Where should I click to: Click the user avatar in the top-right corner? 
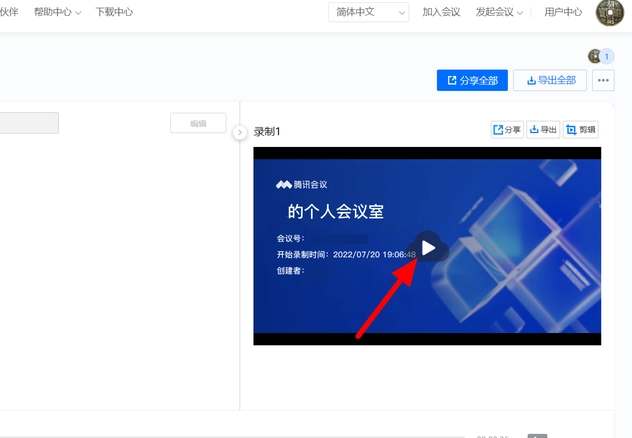point(609,13)
